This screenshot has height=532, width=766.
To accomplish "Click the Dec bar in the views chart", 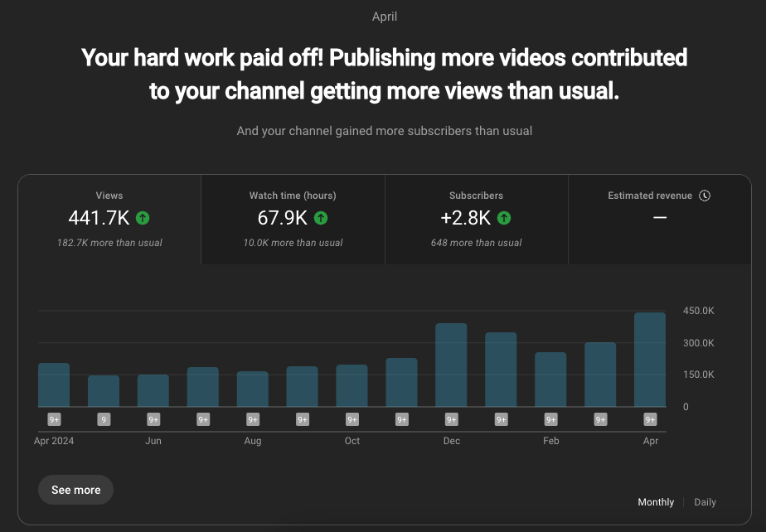I will coord(452,365).
